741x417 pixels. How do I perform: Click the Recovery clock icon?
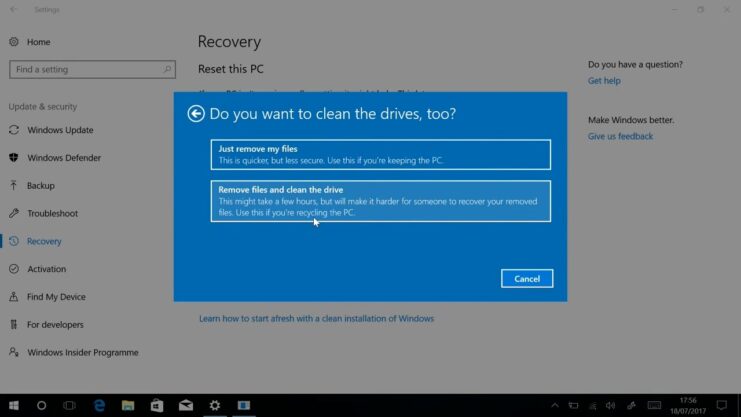coord(14,241)
